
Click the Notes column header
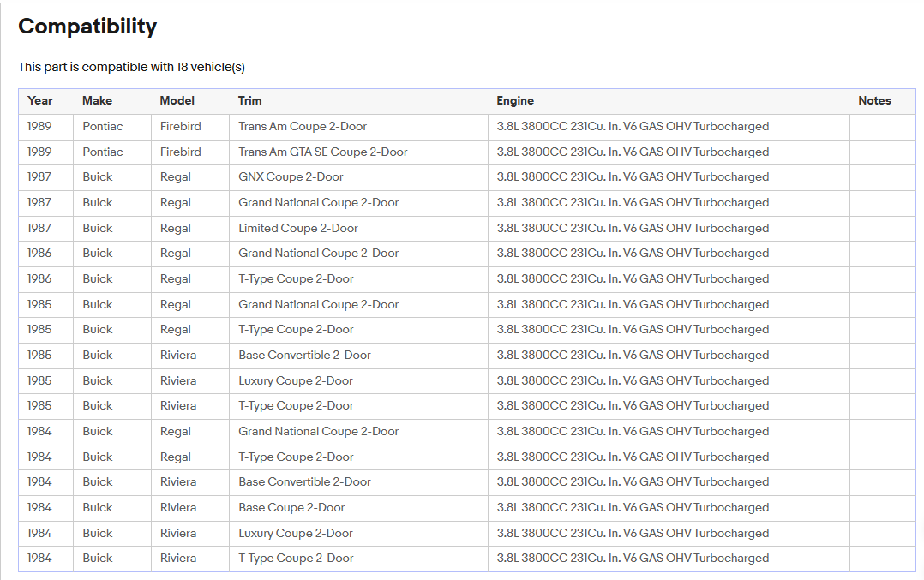pos(874,101)
